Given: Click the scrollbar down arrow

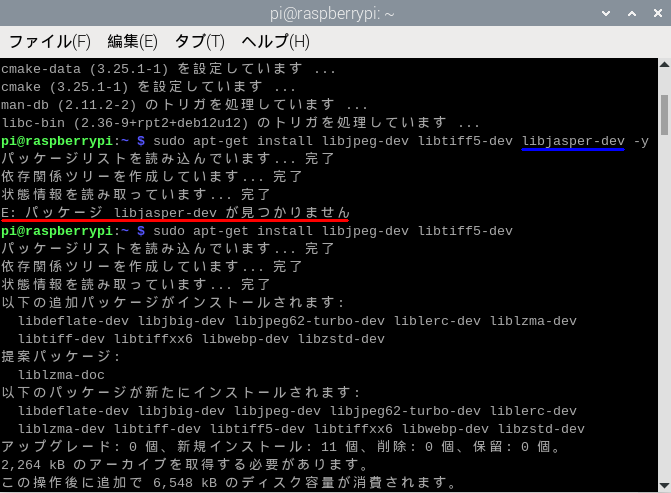Looking at the screenshot, I should (x=664, y=485).
